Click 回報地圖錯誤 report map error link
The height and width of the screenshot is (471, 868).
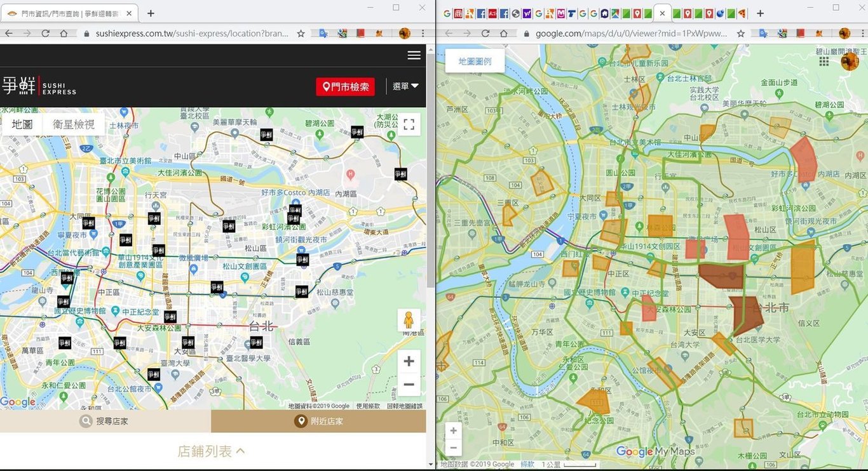click(405, 406)
